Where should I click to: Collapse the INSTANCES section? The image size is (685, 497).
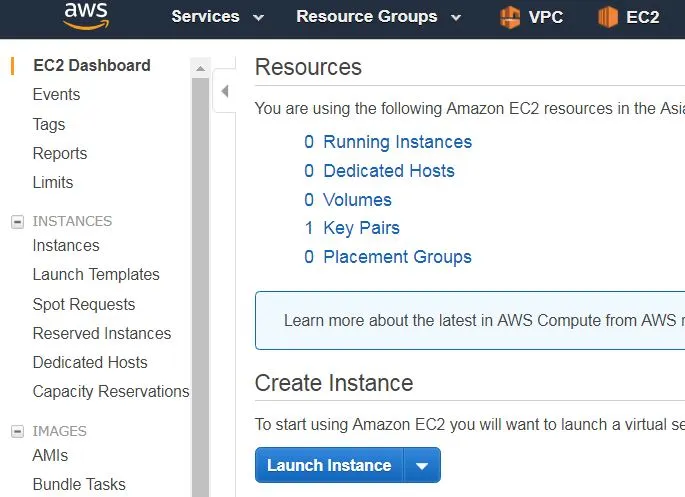pyautogui.click(x=17, y=221)
